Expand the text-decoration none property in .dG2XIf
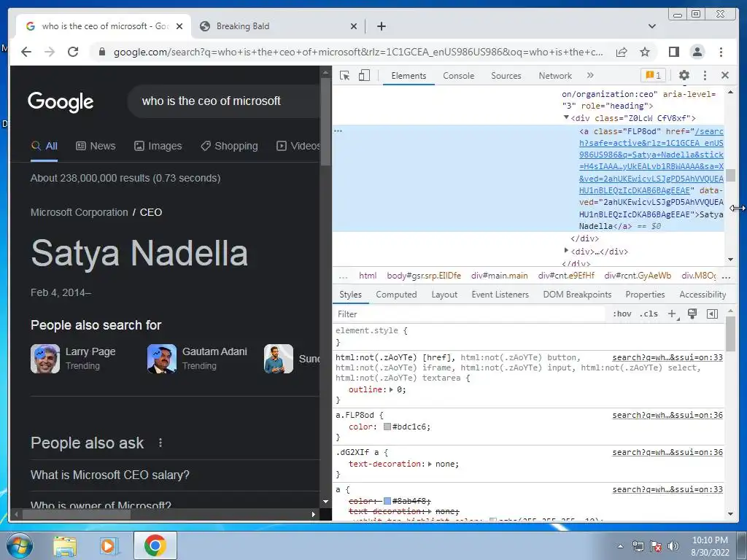 tap(430, 464)
